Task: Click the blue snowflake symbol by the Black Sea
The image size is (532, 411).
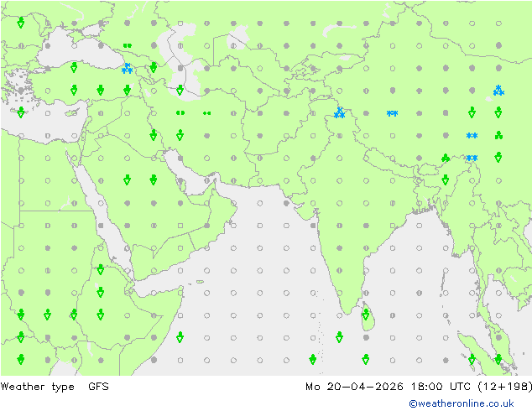Action: click(x=127, y=68)
